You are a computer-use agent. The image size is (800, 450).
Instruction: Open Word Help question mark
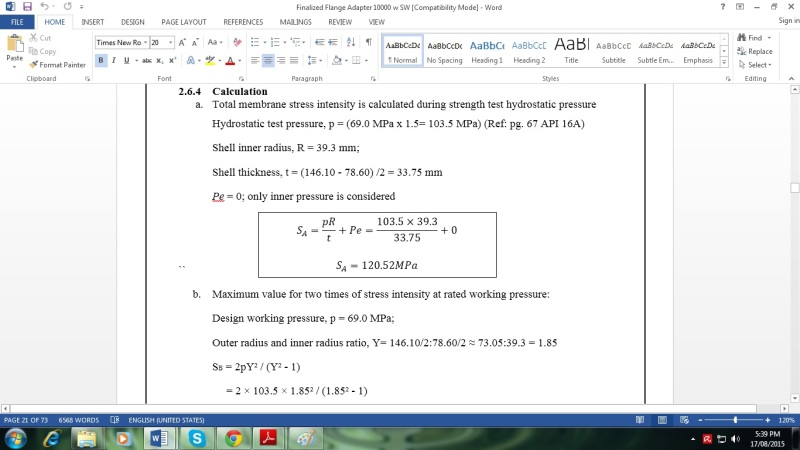[722, 7]
